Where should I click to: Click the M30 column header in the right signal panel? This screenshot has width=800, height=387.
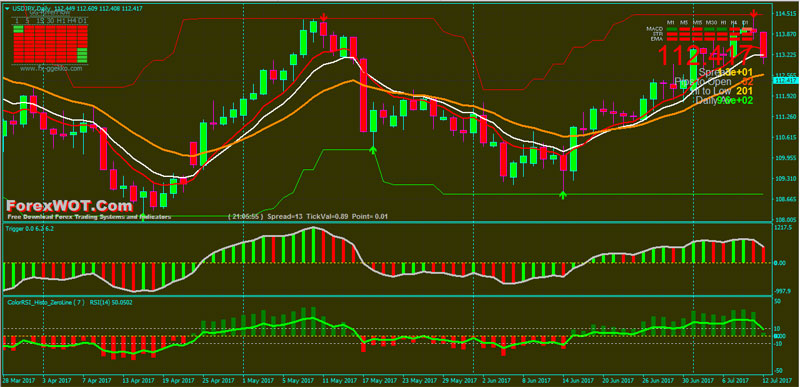[711, 22]
